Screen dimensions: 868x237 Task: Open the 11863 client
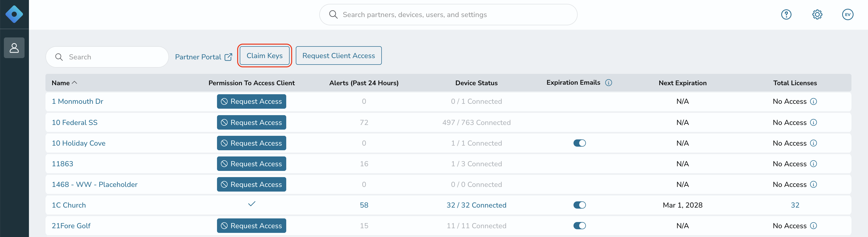point(62,164)
